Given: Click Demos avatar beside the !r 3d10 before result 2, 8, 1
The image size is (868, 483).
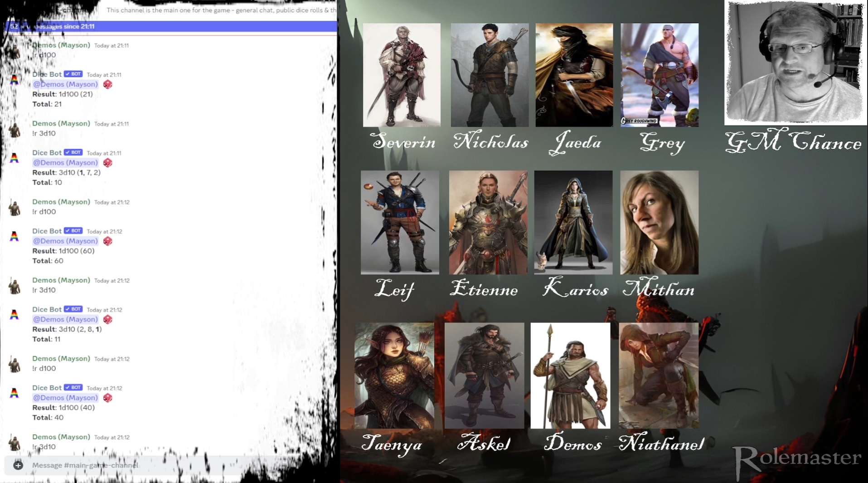Looking at the screenshot, I should [x=15, y=287].
